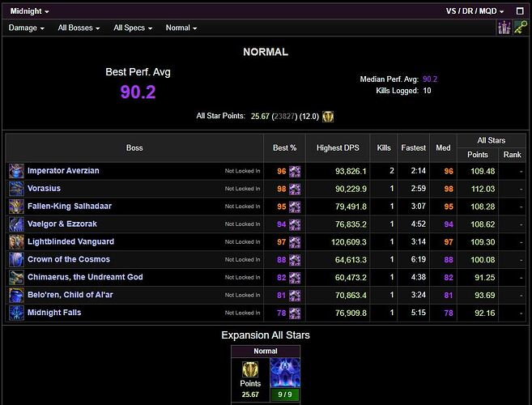Open the Imperator Averzian boss link

pos(63,171)
